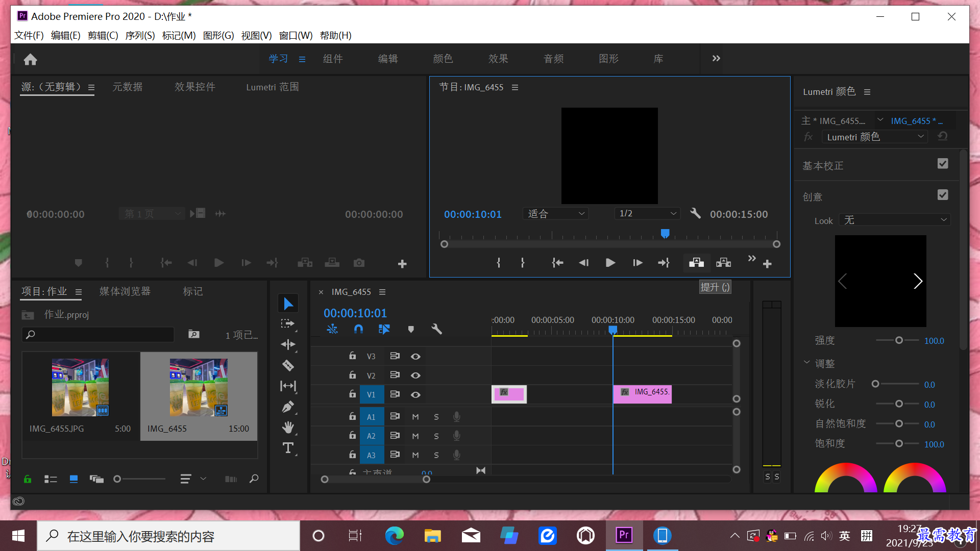Switch to 颜色 workspace tab
The height and width of the screenshot is (551, 980).
coord(443,59)
